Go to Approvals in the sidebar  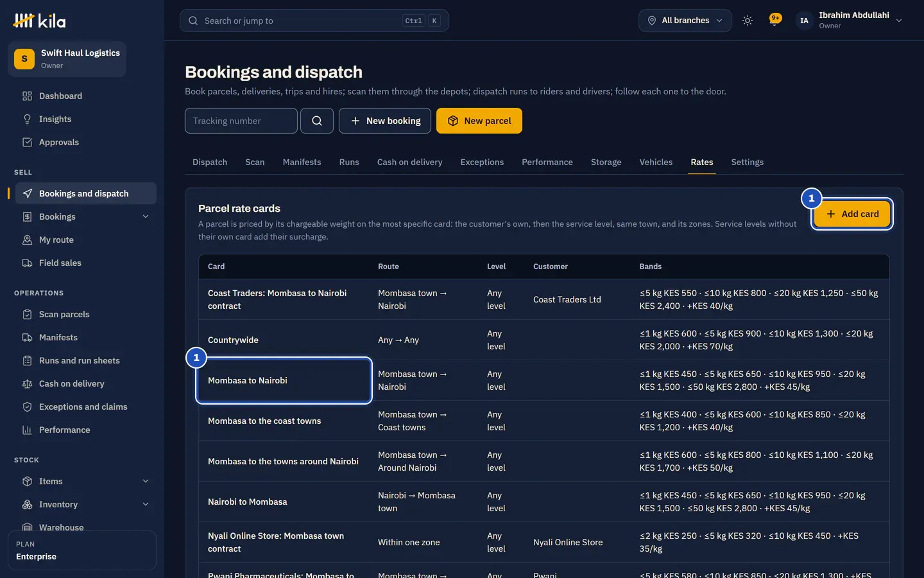[x=85, y=142]
